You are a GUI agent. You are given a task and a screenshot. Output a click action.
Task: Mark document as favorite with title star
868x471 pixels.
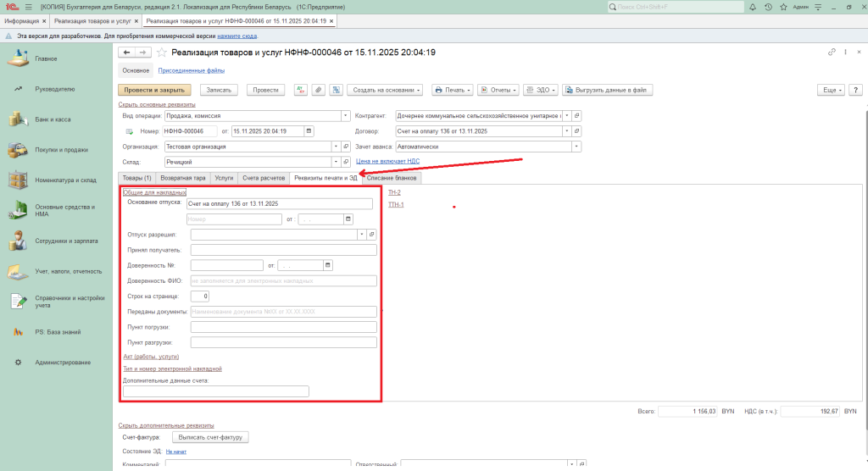[x=162, y=53]
